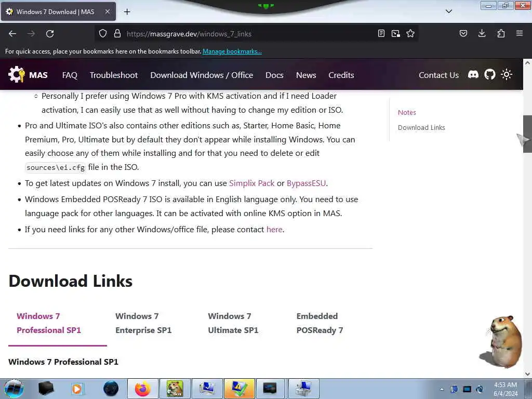The width and height of the screenshot is (532, 399).
Task: Open a new browser tab
Action: [x=127, y=12]
